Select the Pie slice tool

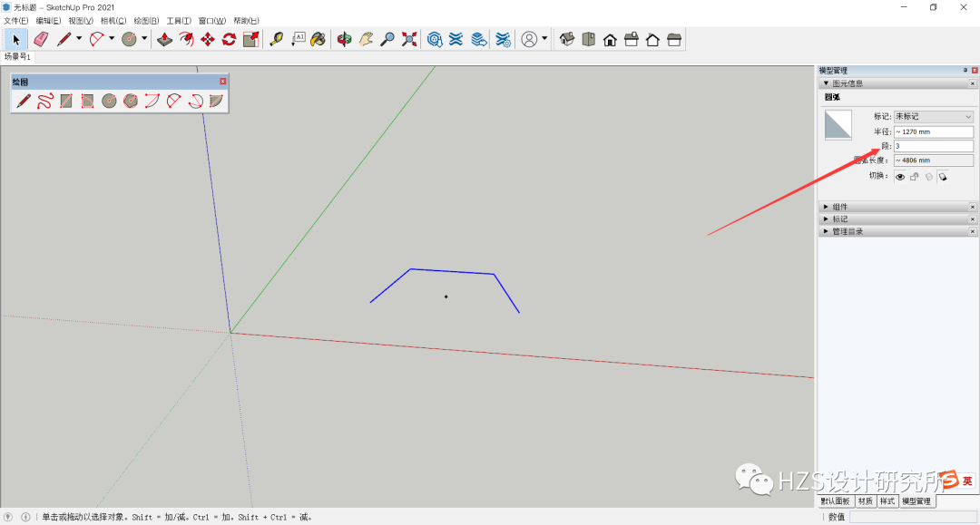217,101
